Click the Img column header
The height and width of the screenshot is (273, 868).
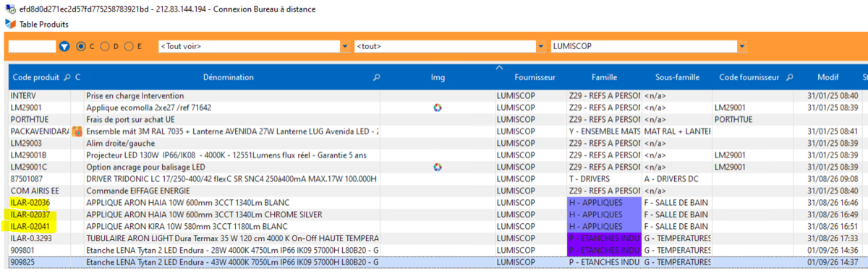438,77
